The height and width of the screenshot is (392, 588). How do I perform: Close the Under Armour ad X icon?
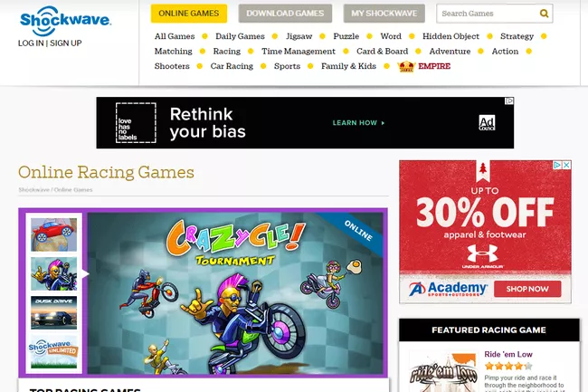pos(566,165)
